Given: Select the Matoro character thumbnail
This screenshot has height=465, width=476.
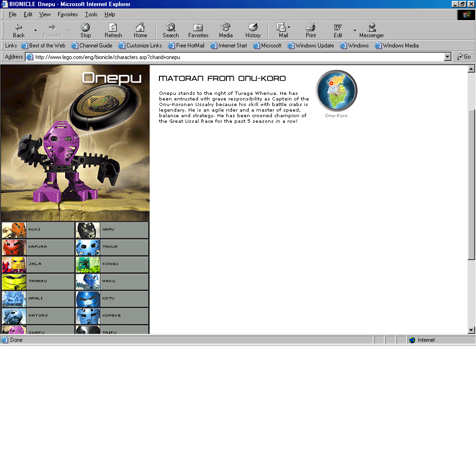Looking at the screenshot, I should 14,317.
